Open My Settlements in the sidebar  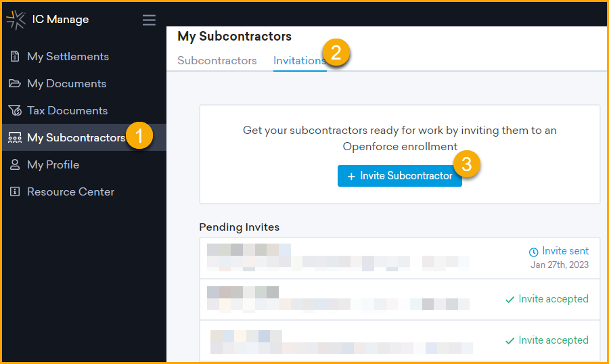click(x=68, y=56)
